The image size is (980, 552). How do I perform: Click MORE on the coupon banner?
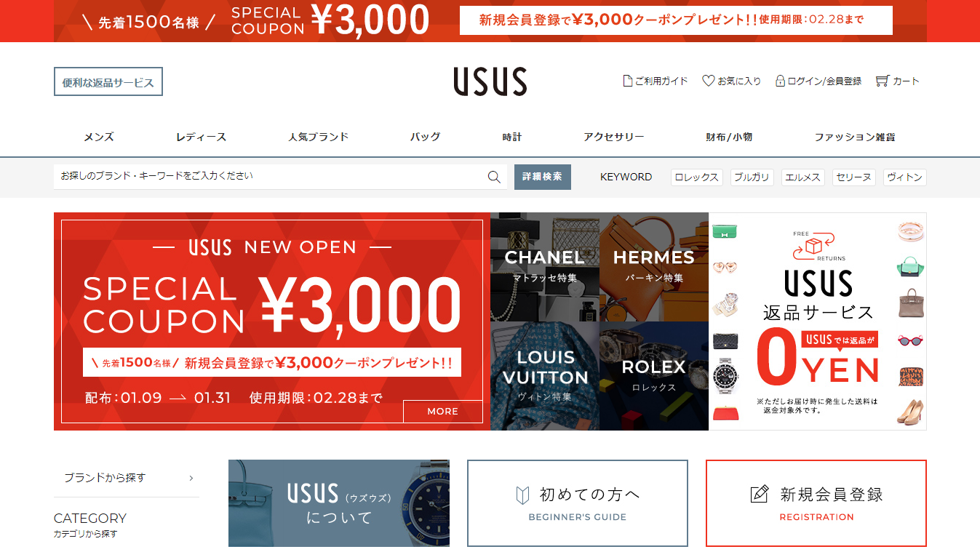443,412
